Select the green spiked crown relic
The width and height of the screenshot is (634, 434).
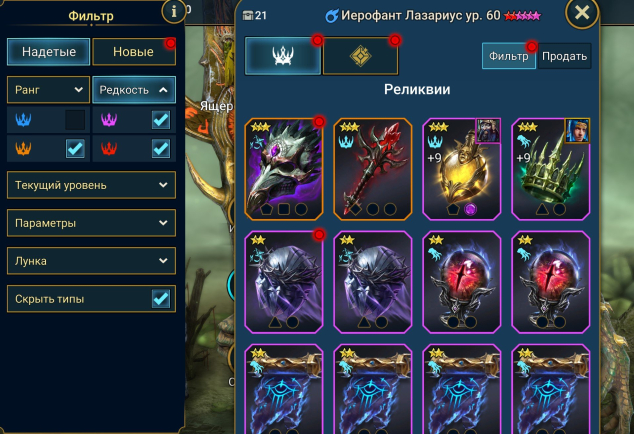click(x=551, y=169)
